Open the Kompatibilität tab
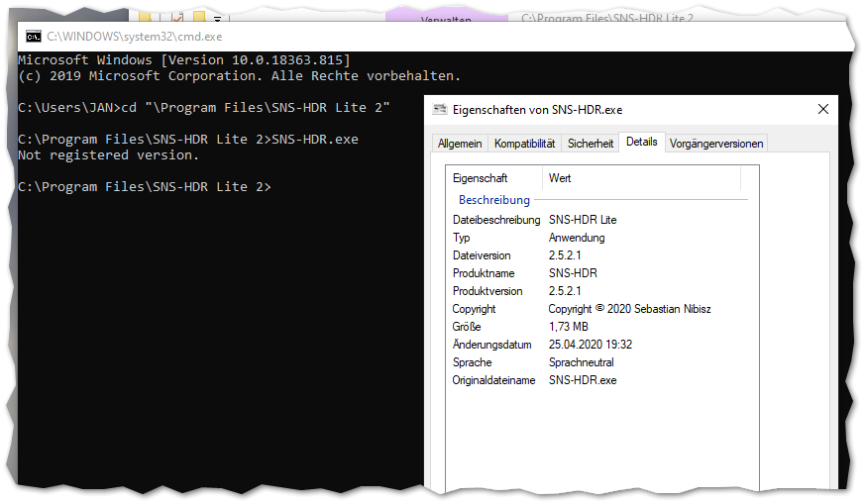Viewport: 865px width, 504px height. [524, 144]
